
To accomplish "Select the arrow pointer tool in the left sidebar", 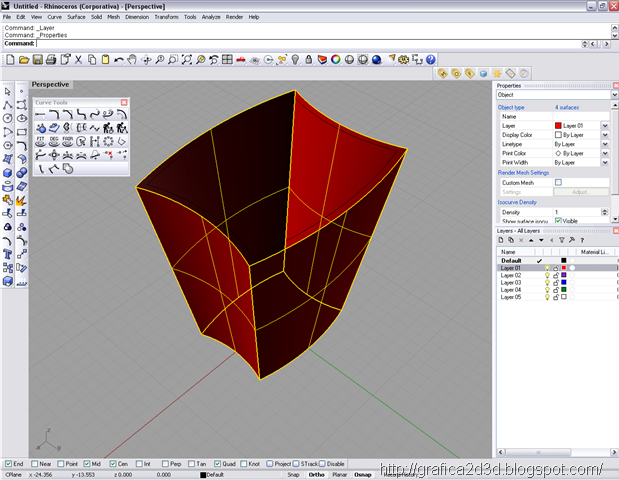I will point(8,91).
